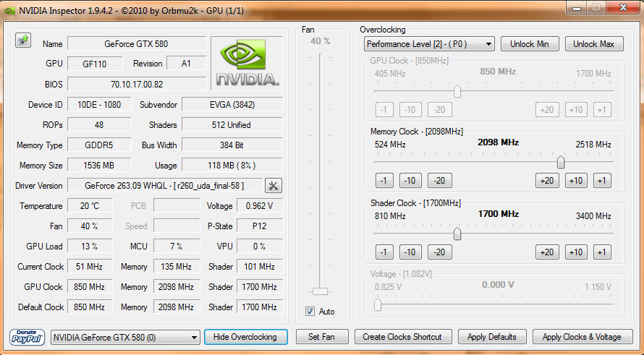
Task: Click the Subvendor field EVGA (3842)
Action: coord(232,105)
